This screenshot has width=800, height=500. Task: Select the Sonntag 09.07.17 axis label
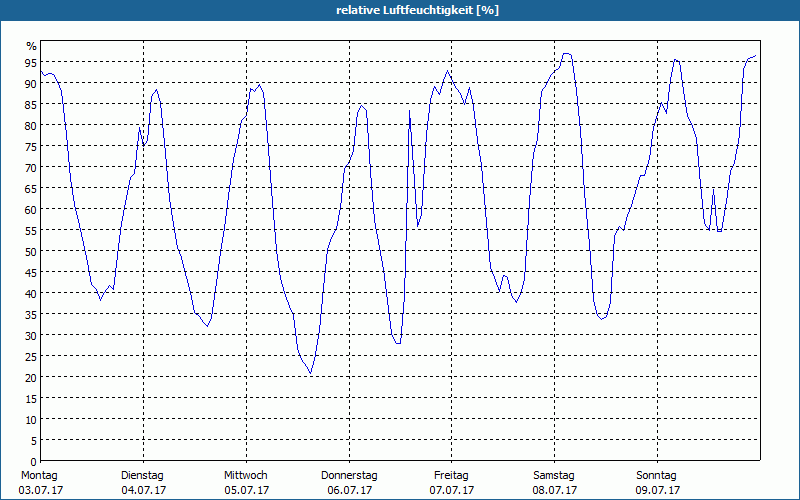(x=657, y=483)
